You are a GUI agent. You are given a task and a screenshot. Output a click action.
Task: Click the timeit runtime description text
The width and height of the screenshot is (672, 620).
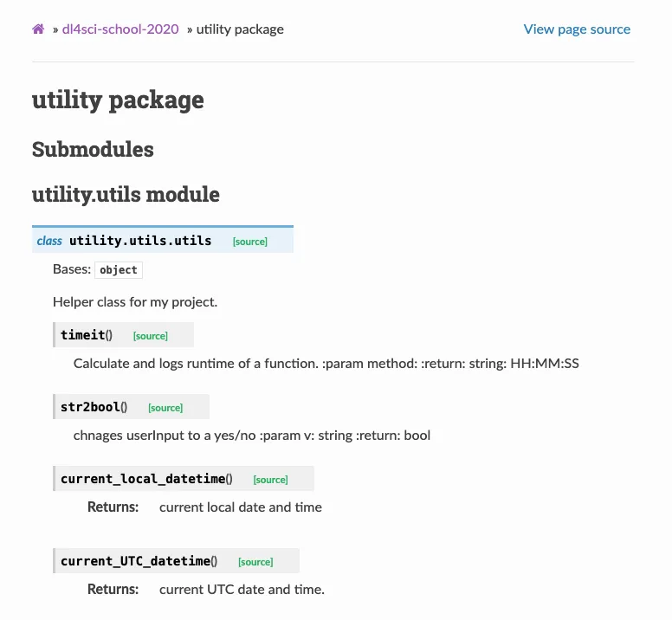(x=326, y=364)
